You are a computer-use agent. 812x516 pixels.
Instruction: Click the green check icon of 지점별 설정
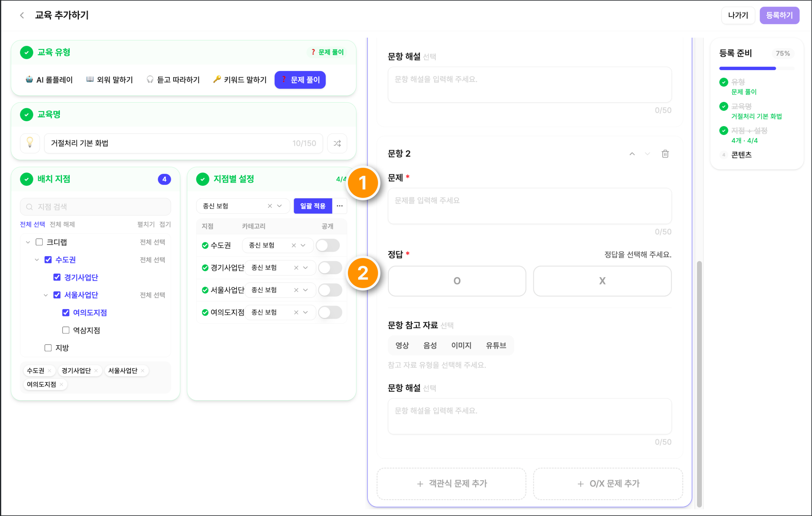(x=202, y=179)
